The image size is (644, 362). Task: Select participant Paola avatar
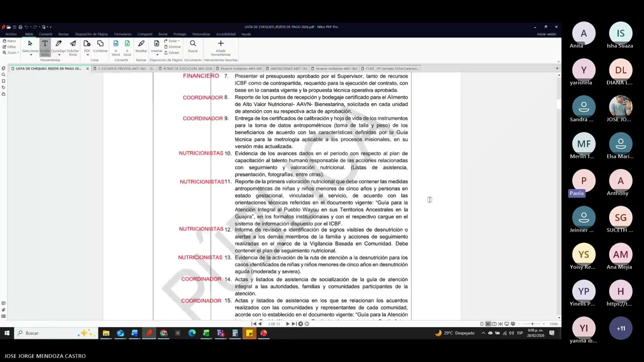[x=584, y=180]
